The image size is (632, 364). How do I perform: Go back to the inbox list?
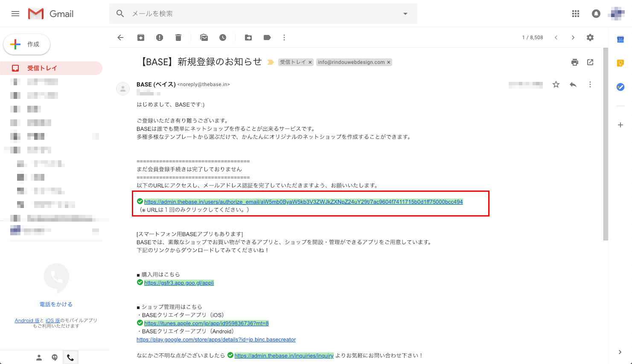[121, 38]
